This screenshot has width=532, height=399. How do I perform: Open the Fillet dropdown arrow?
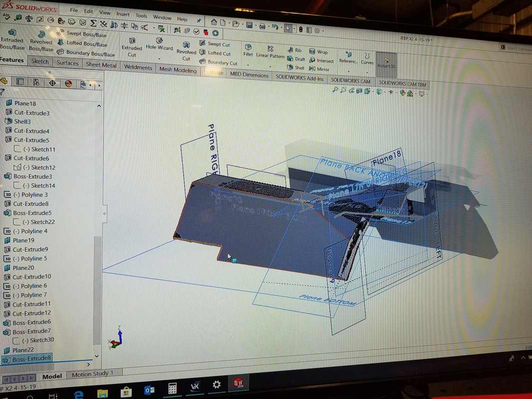[248, 65]
